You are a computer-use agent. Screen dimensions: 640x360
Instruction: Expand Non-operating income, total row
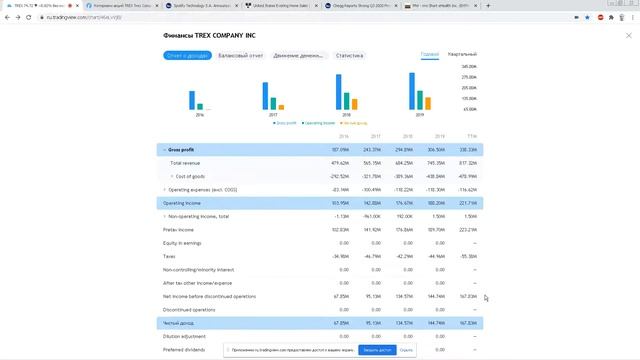[x=164, y=216]
